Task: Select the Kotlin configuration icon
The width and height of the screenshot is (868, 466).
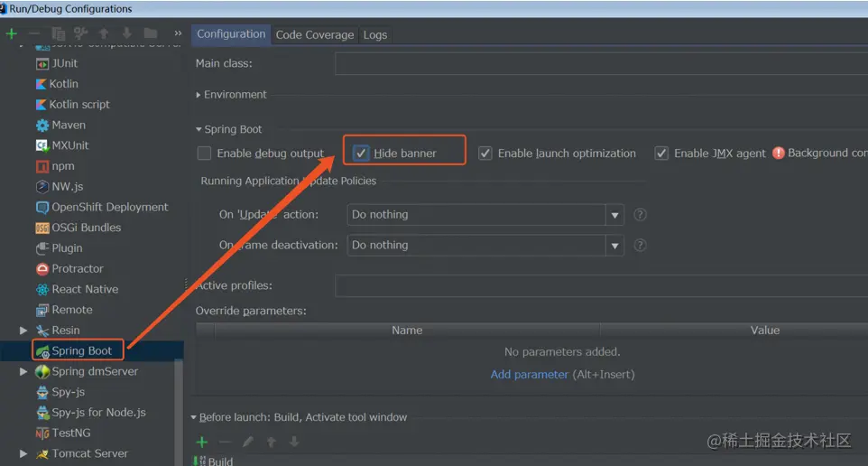Action: [x=41, y=84]
